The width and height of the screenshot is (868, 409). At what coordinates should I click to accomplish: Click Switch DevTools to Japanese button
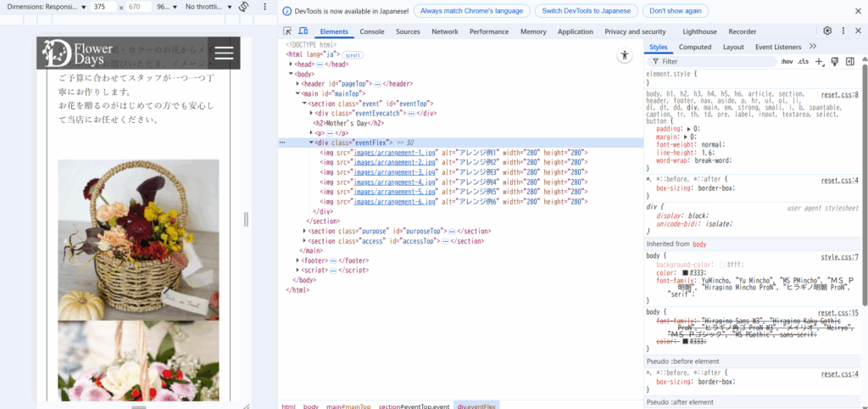tap(587, 11)
